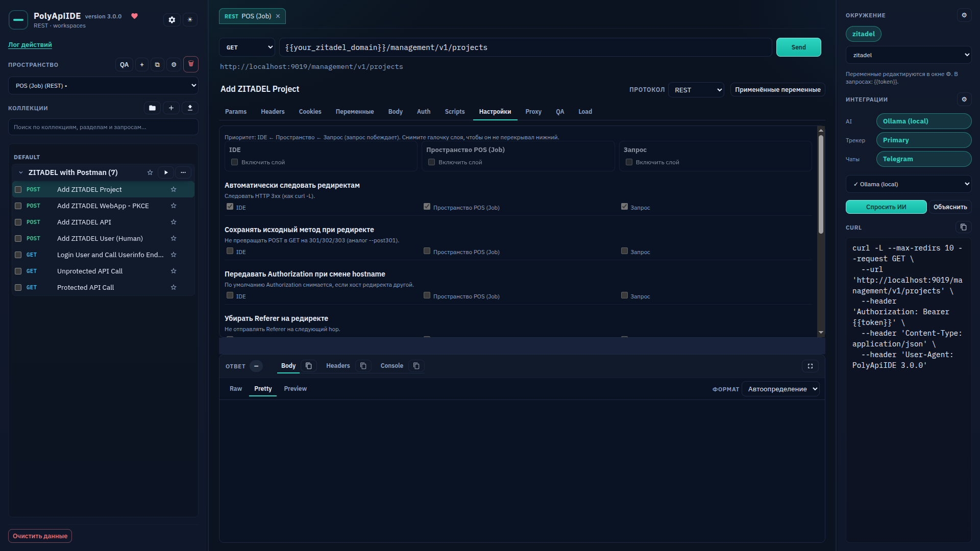Open the gear settings icon beside the PolyApiIDE title
980x551 pixels.
172,20
